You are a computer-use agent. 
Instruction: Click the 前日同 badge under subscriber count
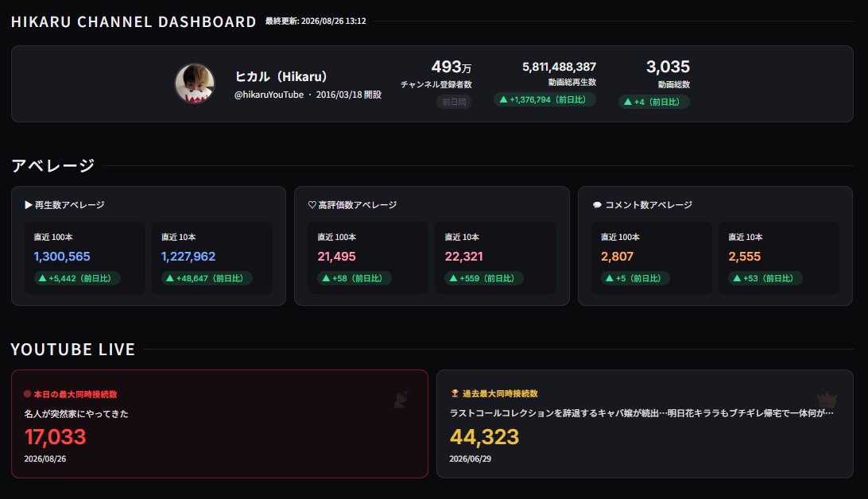pos(454,102)
